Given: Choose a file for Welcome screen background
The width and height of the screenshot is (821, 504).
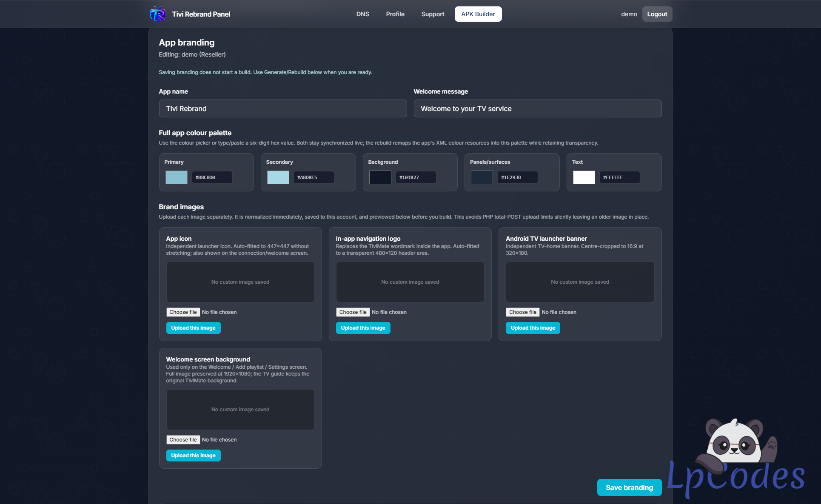Looking at the screenshot, I should (183, 440).
